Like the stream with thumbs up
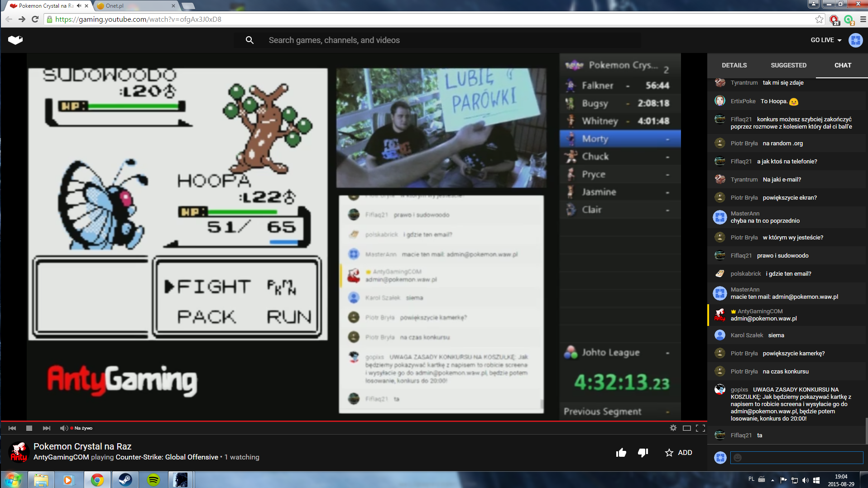The image size is (868, 488). (x=621, y=453)
